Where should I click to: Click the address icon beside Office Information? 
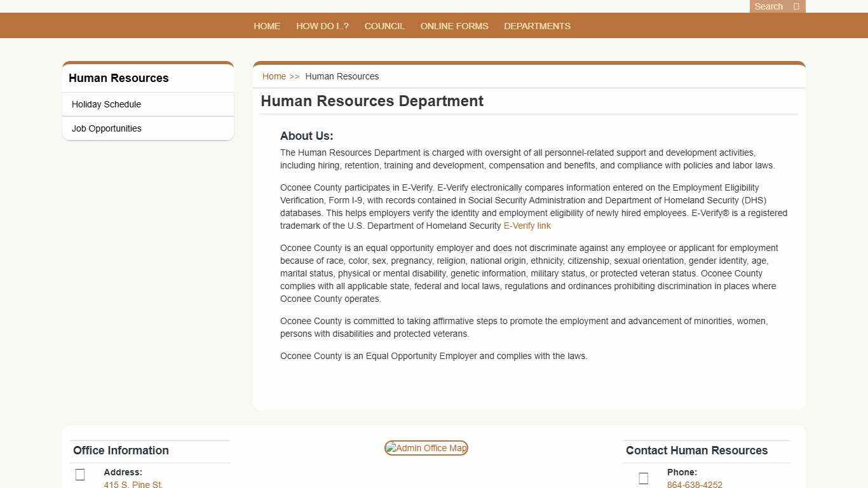80,475
